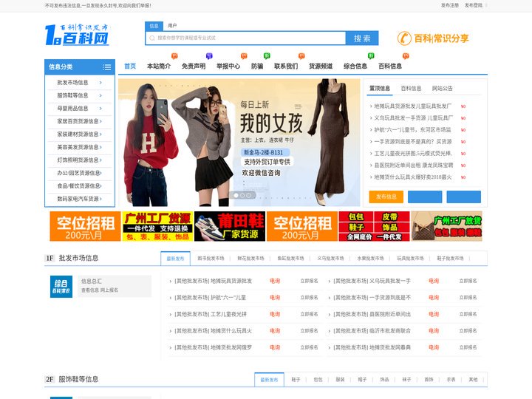Open 举报中心 from the navigation bar
Screen dimensions: 532x399
pyautogui.click(x=228, y=66)
